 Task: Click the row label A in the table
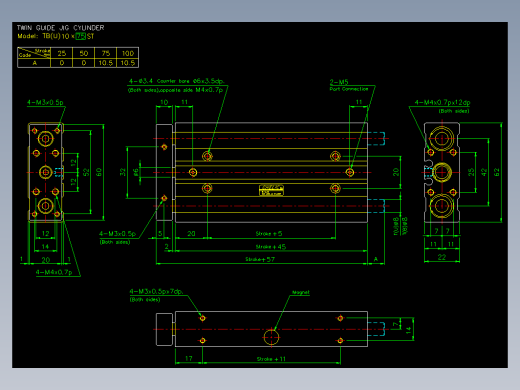(34, 63)
